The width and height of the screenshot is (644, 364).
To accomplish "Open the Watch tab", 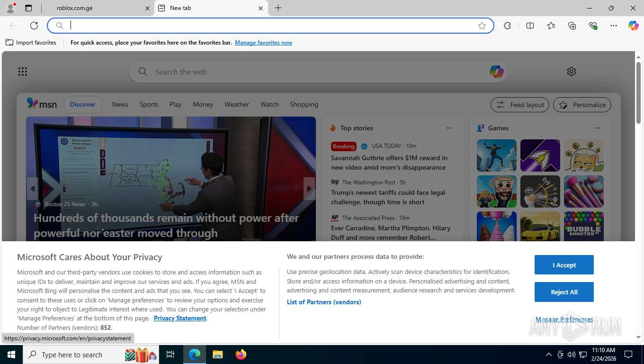I will click(269, 104).
